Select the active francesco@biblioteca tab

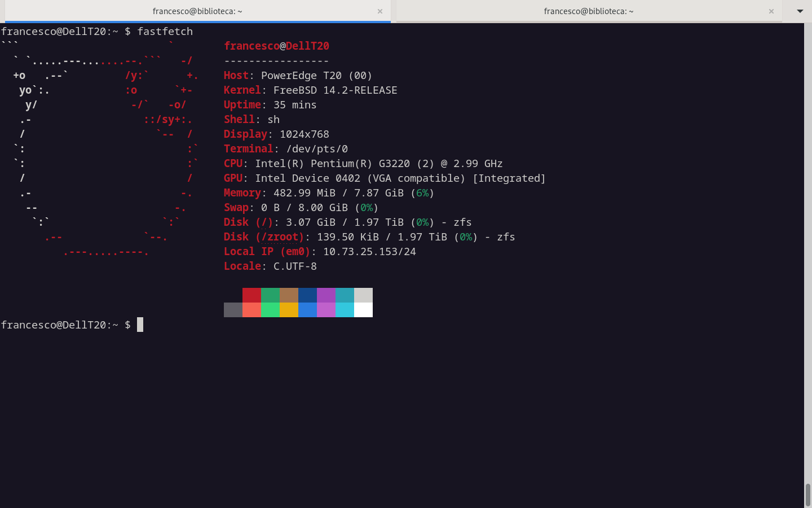[197, 11]
